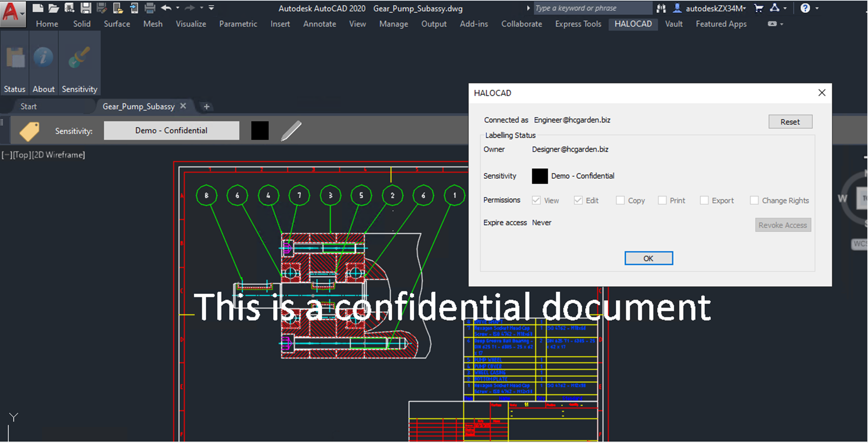Click item balloon number 8

(x=206, y=195)
